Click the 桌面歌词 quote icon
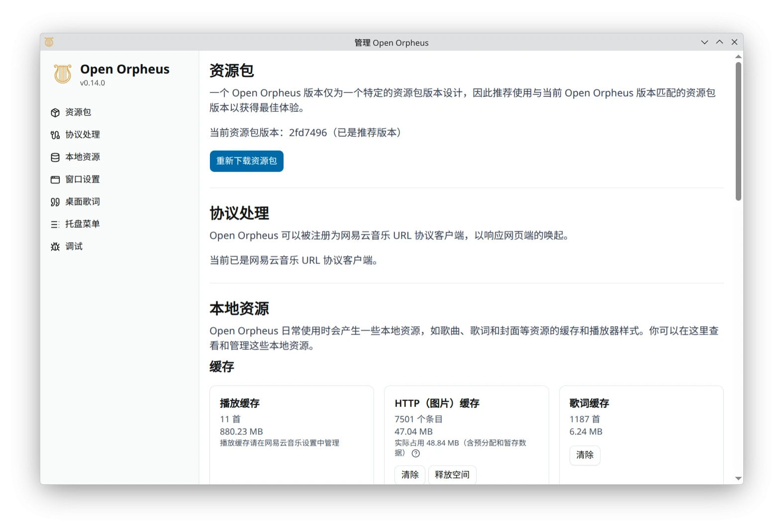 (55, 202)
